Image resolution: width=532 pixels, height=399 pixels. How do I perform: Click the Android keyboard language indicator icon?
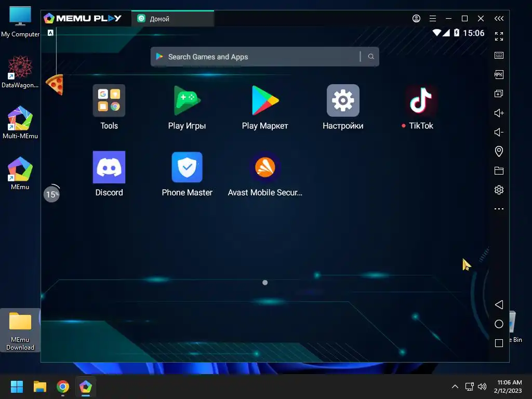pyautogui.click(x=50, y=33)
